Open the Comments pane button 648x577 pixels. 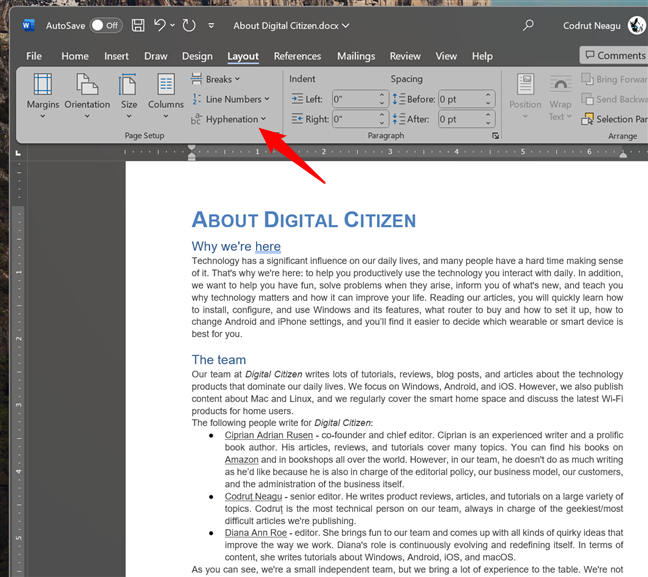pyautogui.click(x=615, y=55)
